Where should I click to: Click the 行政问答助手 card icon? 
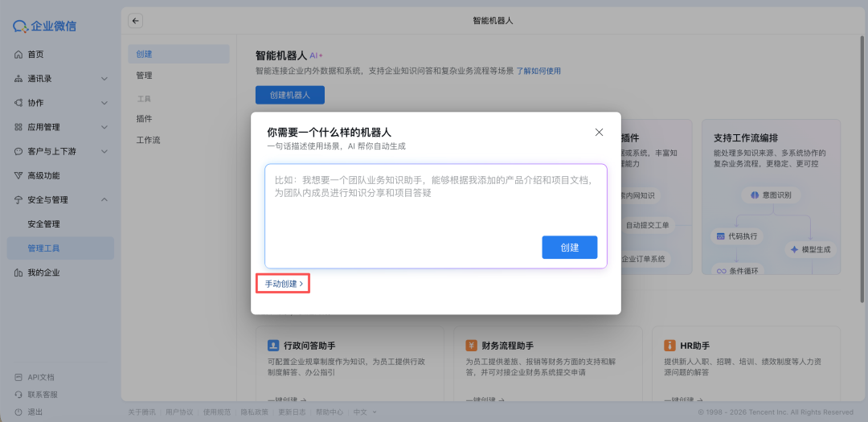pyautogui.click(x=273, y=346)
